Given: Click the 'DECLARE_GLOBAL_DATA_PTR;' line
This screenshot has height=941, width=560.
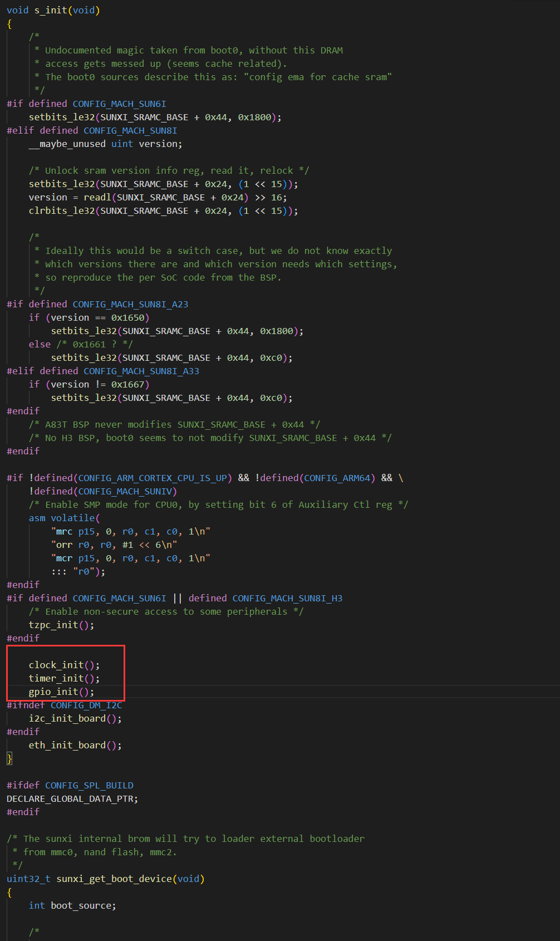Looking at the screenshot, I should pos(72,798).
